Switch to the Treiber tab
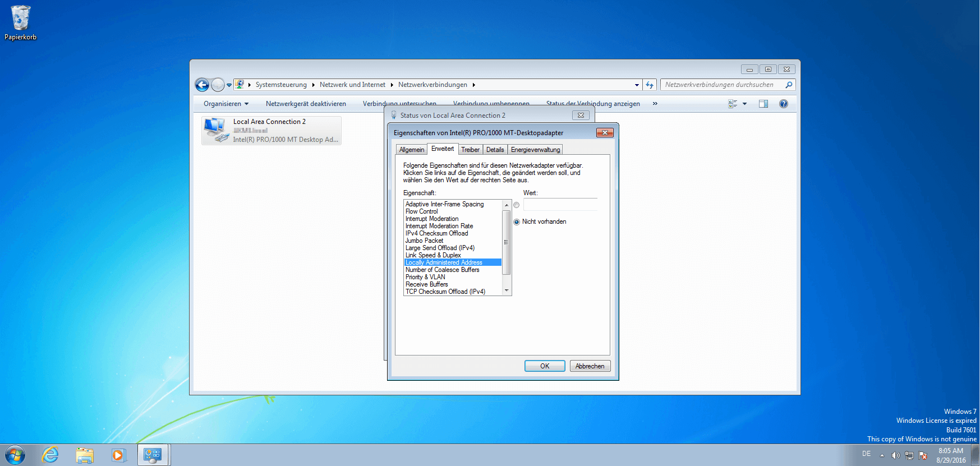 tap(470, 150)
